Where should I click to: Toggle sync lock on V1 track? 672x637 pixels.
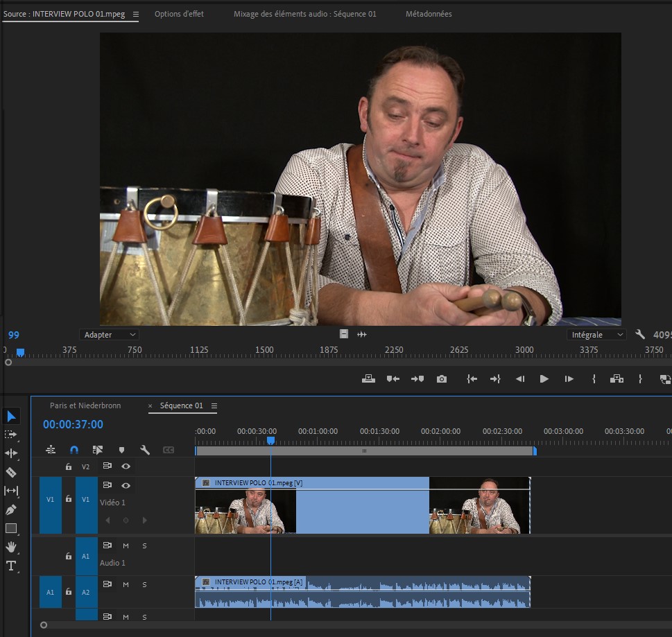click(107, 485)
